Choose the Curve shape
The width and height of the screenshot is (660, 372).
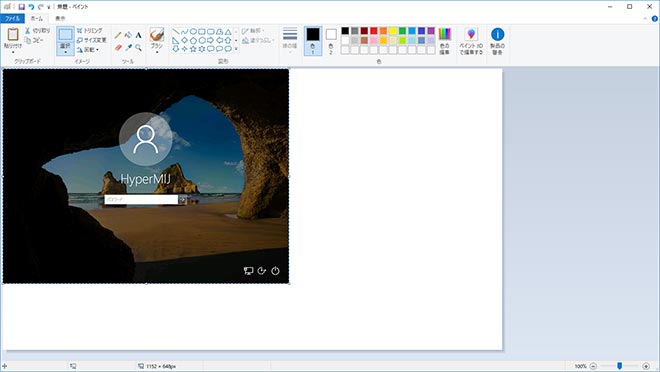(184, 32)
